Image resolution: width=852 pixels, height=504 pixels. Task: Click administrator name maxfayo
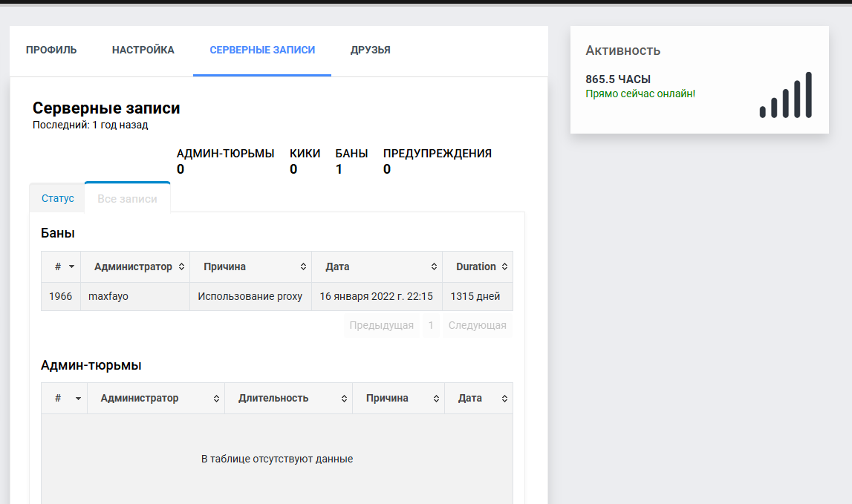pyautogui.click(x=108, y=296)
